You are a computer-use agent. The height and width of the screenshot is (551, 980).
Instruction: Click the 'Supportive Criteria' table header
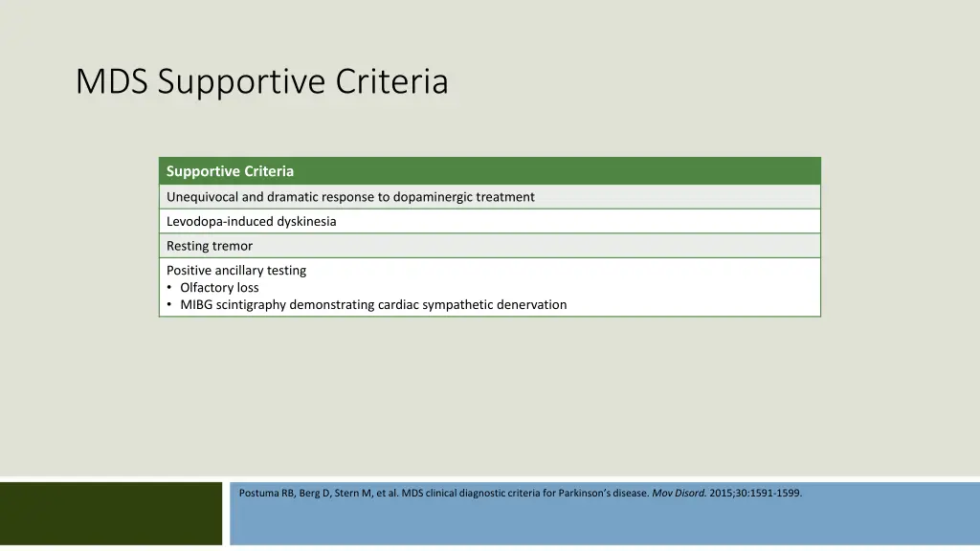(x=489, y=171)
